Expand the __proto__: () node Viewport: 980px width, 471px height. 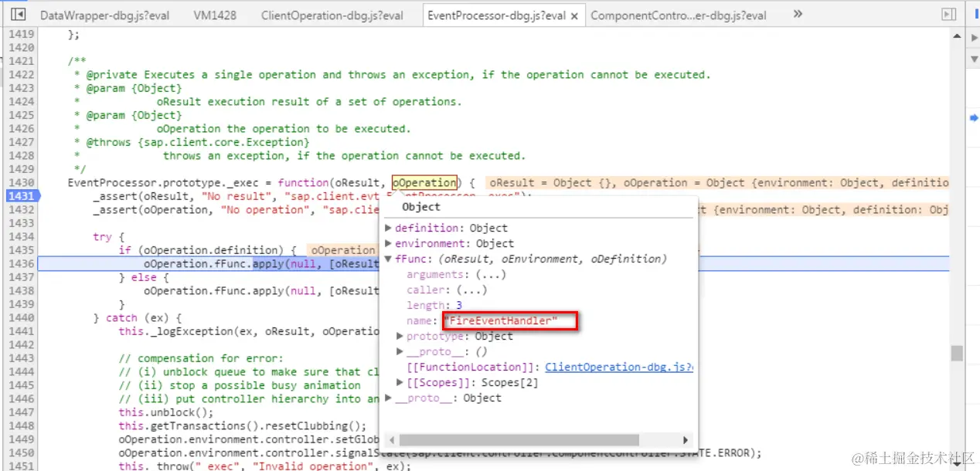pyautogui.click(x=400, y=351)
